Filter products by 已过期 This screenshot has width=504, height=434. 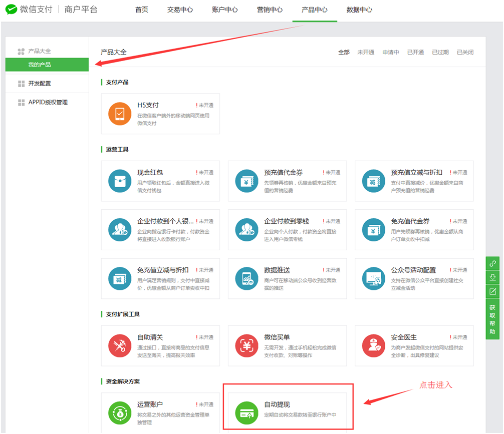point(440,52)
